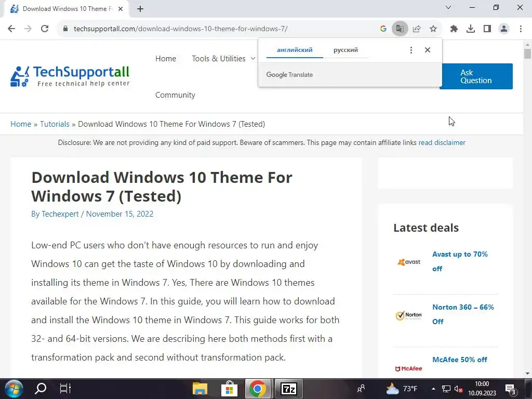The width and height of the screenshot is (532, 399).
Task: Close the Download Windows 10 Theme tab
Action: [121, 9]
